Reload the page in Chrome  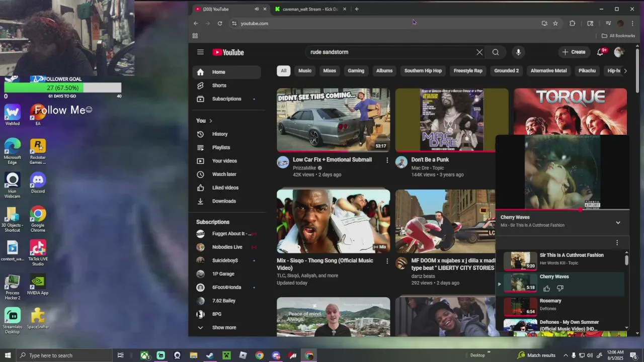220,23
